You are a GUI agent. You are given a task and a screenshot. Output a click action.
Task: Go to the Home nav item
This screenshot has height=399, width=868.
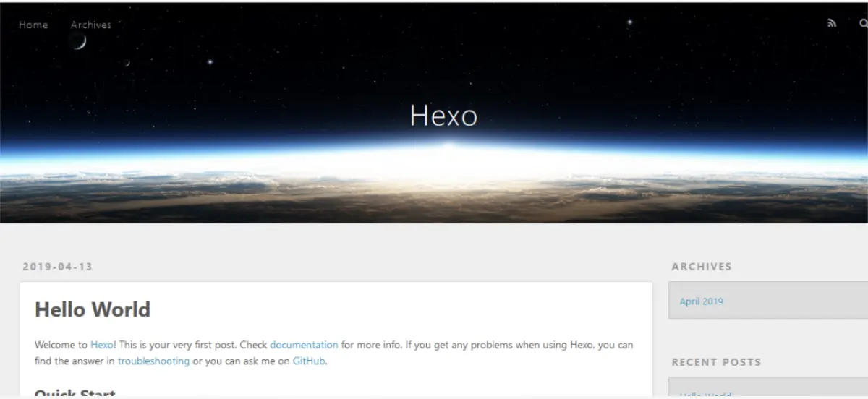coord(33,25)
